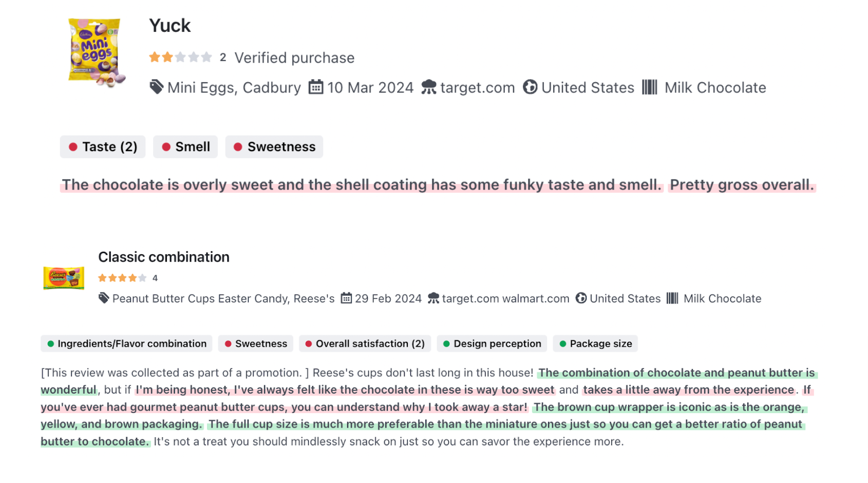Viewport: 868px width, 483px height.
Task: Click the tag icon beside Mini Eggs, Cadbury
Action: (x=156, y=87)
